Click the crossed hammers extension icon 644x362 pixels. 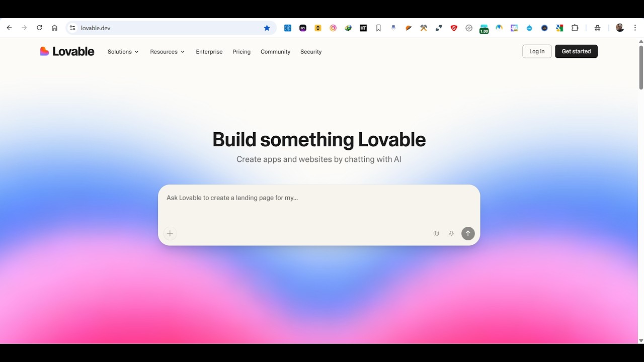point(424,28)
